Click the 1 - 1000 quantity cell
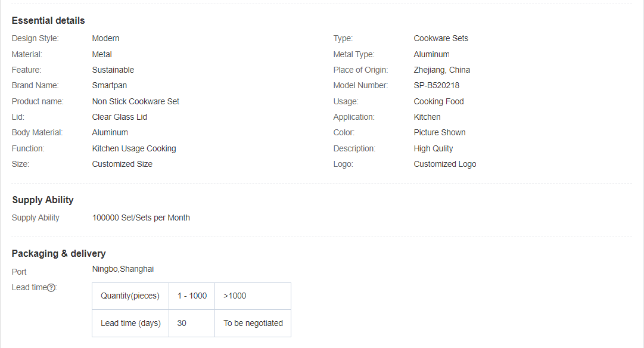This screenshot has height=348, width=644. pos(192,296)
